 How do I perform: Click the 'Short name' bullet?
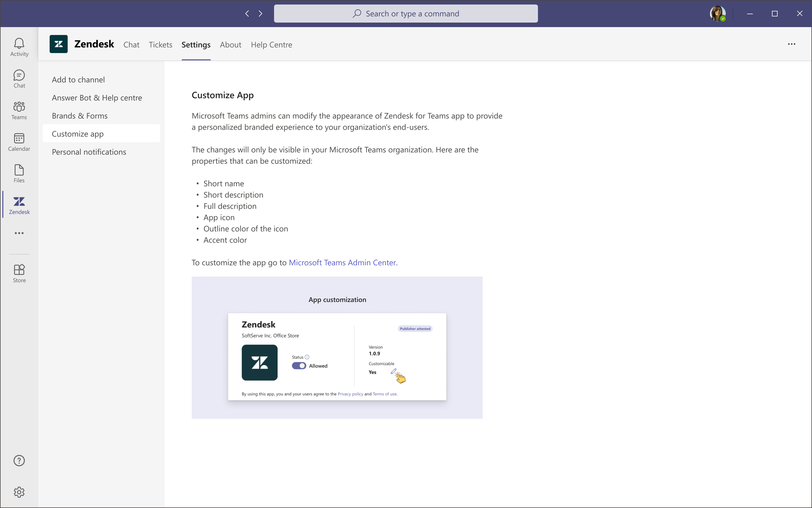tap(224, 183)
